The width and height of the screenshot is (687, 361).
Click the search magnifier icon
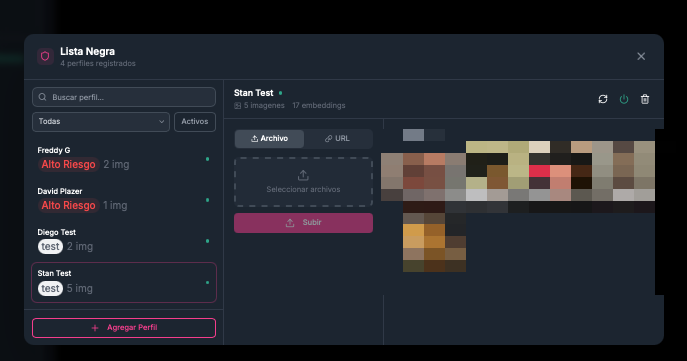42,97
